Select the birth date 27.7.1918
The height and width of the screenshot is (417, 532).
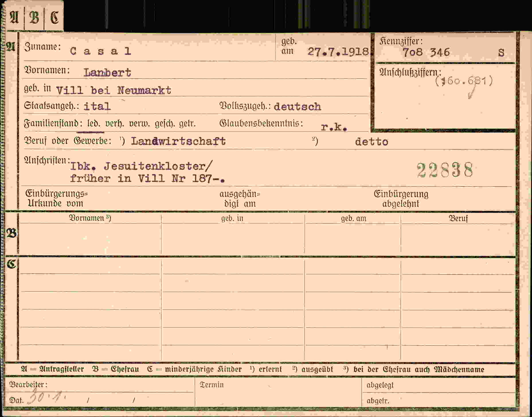(338, 51)
